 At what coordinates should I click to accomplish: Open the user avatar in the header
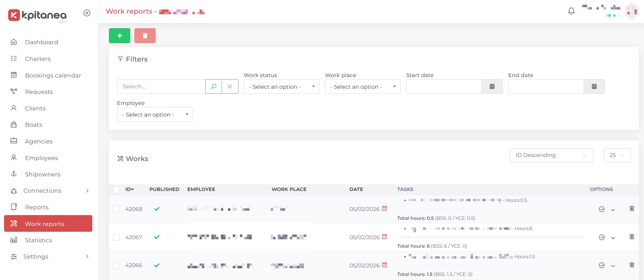(x=632, y=11)
